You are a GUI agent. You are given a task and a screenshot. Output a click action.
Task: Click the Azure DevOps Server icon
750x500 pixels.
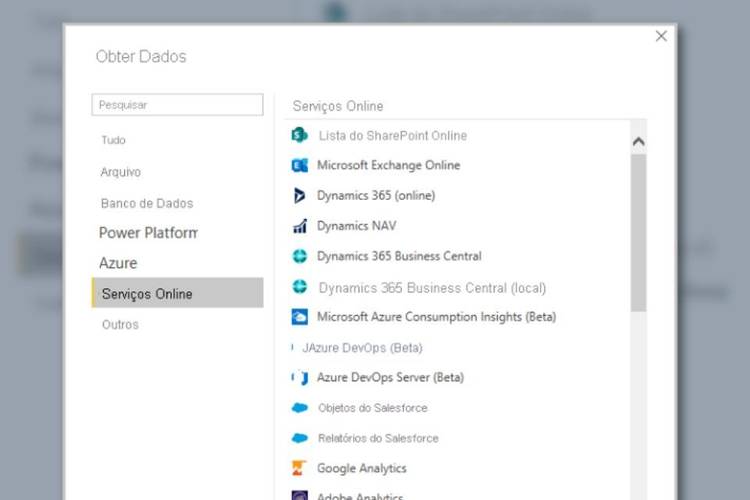point(299,378)
